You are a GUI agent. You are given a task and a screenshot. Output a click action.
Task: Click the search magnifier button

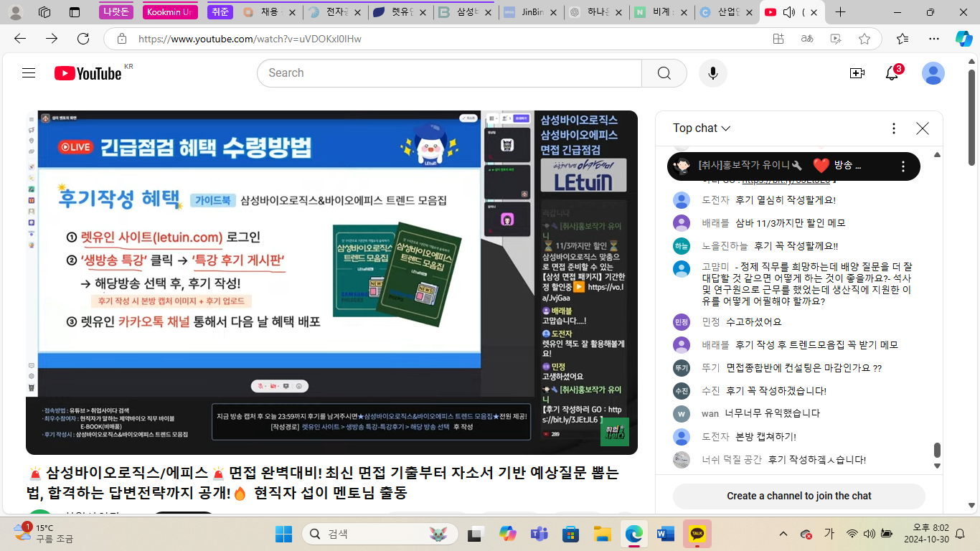664,73
